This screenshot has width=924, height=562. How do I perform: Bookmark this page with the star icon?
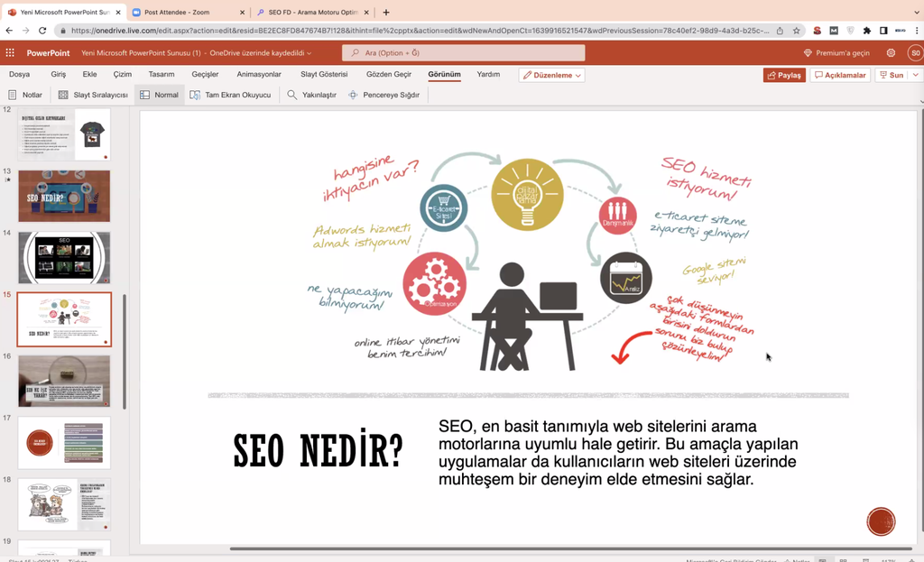pos(796,31)
